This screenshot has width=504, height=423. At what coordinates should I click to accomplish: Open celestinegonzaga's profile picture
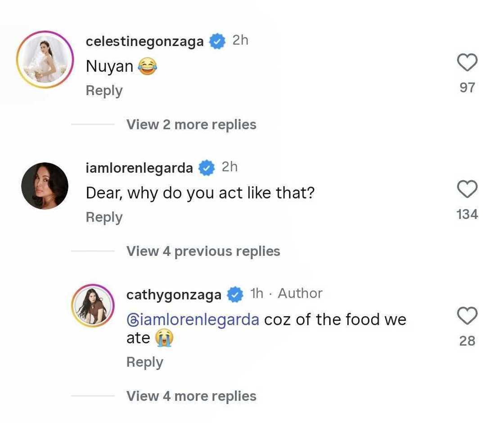click(45, 59)
